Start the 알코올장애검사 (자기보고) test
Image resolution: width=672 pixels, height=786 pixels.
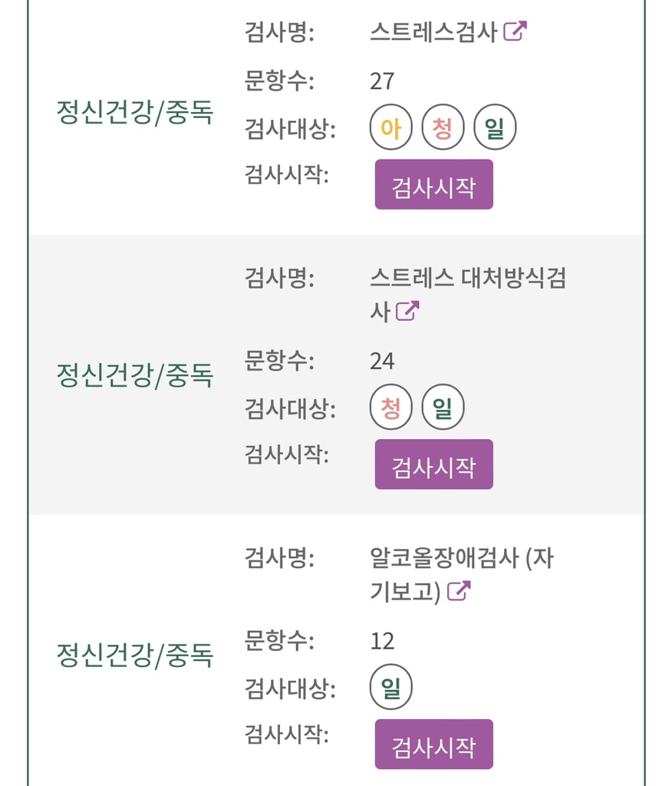point(433,745)
